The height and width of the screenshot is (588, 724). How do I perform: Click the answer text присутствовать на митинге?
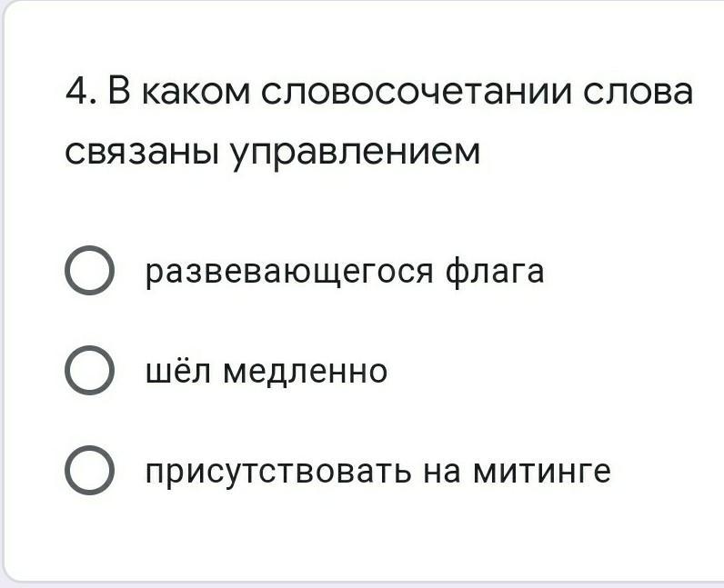[378, 472]
